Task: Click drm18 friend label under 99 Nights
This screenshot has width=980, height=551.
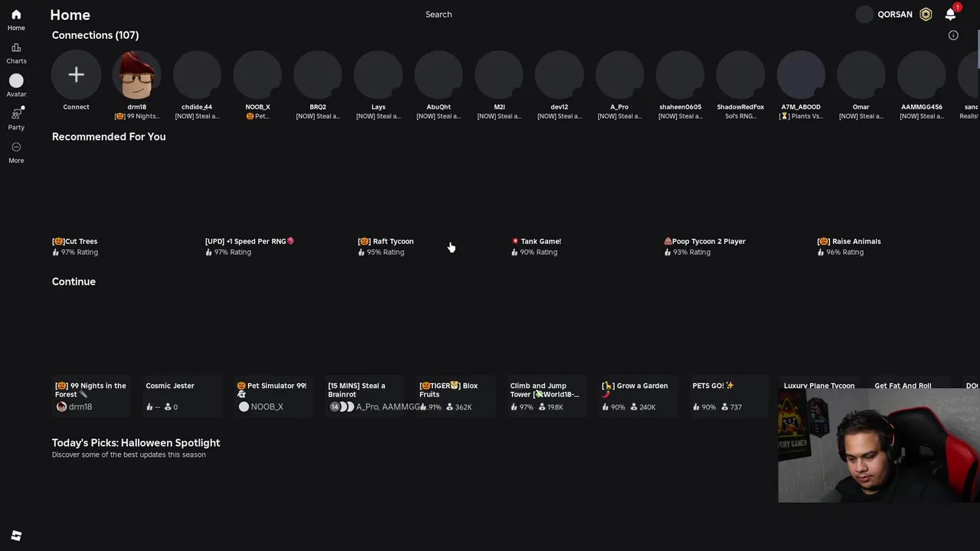Action: tap(74, 407)
